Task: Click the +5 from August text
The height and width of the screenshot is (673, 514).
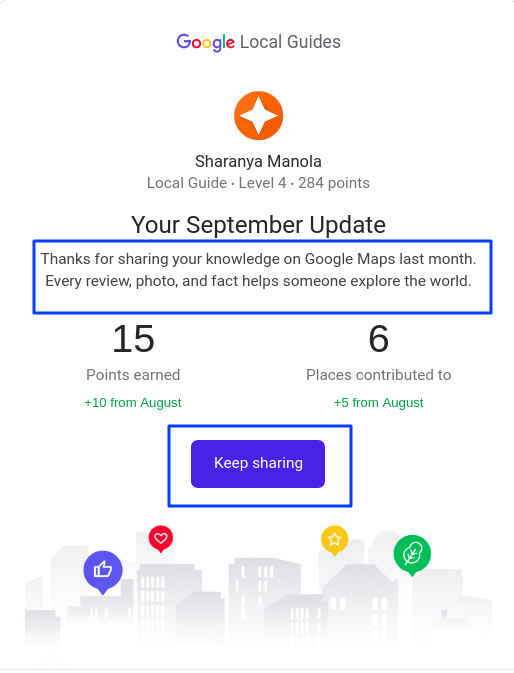Action: pos(379,403)
